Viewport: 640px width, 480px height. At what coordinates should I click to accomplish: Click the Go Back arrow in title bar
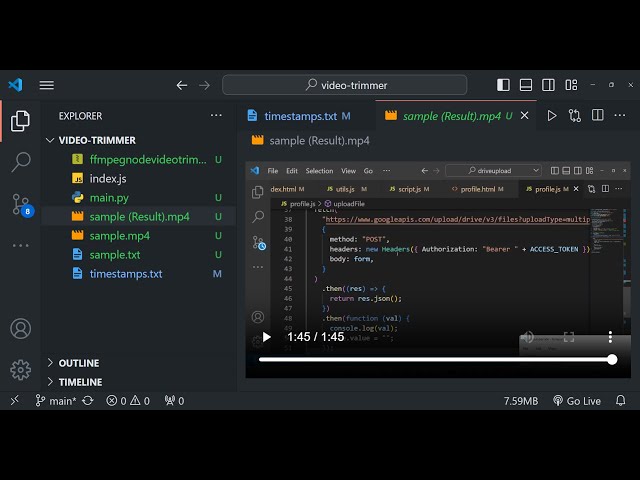pos(182,85)
